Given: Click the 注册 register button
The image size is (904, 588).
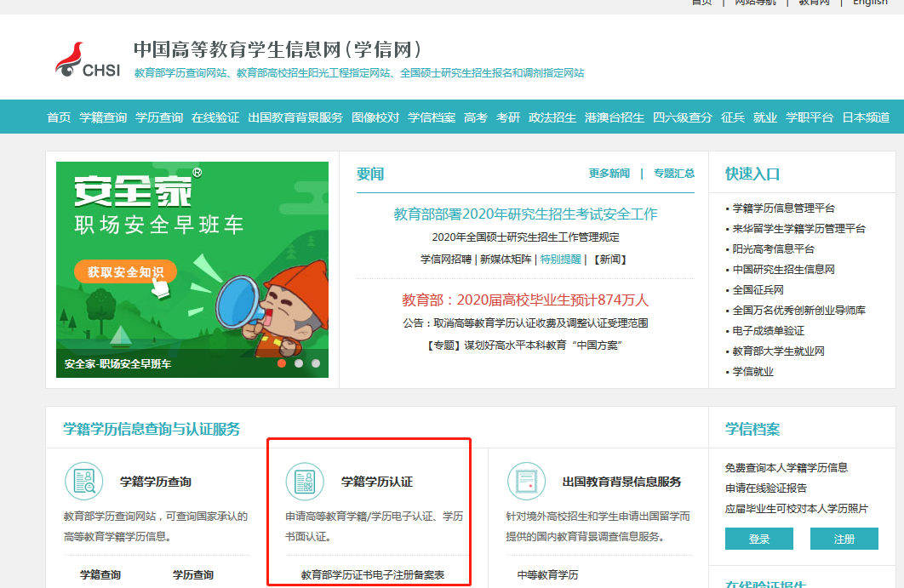Looking at the screenshot, I should [x=844, y=539].
